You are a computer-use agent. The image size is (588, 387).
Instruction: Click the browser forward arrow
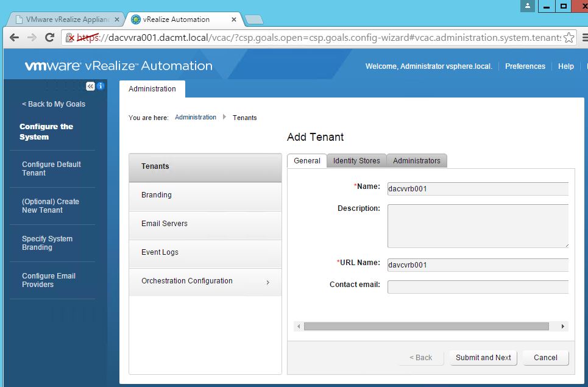click(x=32, y=38)
